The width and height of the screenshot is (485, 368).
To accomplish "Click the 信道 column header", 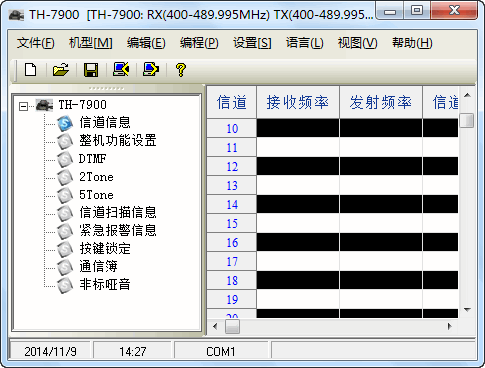I will (232, 102).
